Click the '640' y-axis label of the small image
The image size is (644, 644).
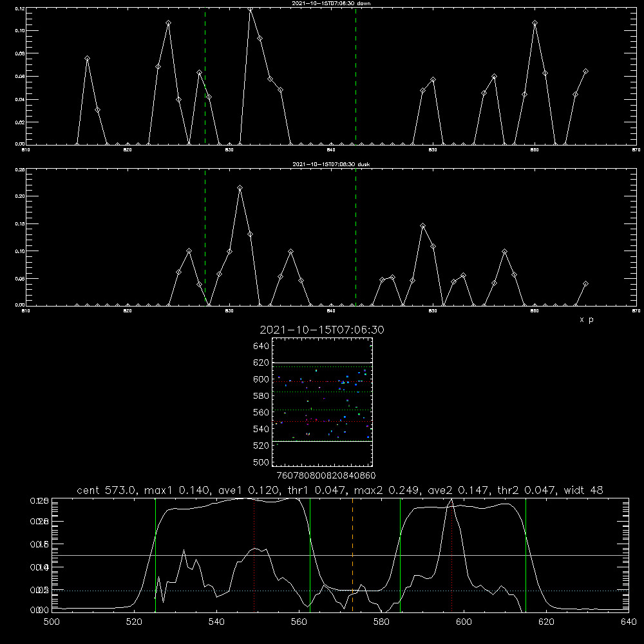point(261,346)
